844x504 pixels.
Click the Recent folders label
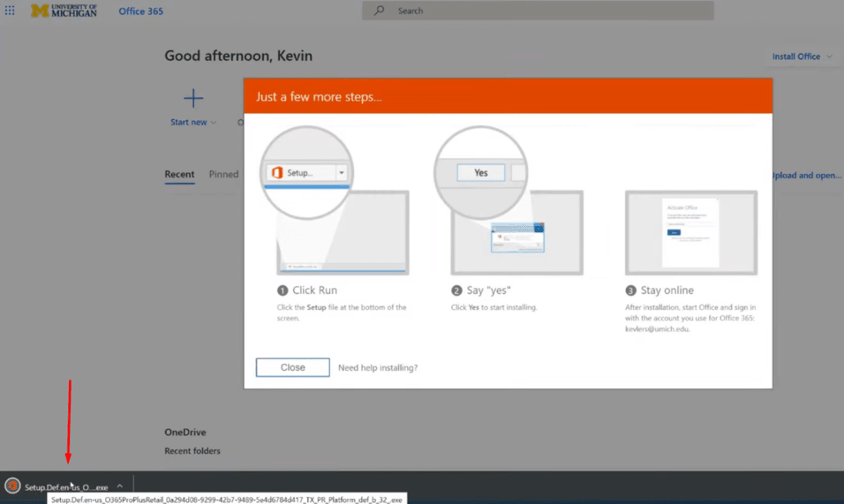[192, 451]
